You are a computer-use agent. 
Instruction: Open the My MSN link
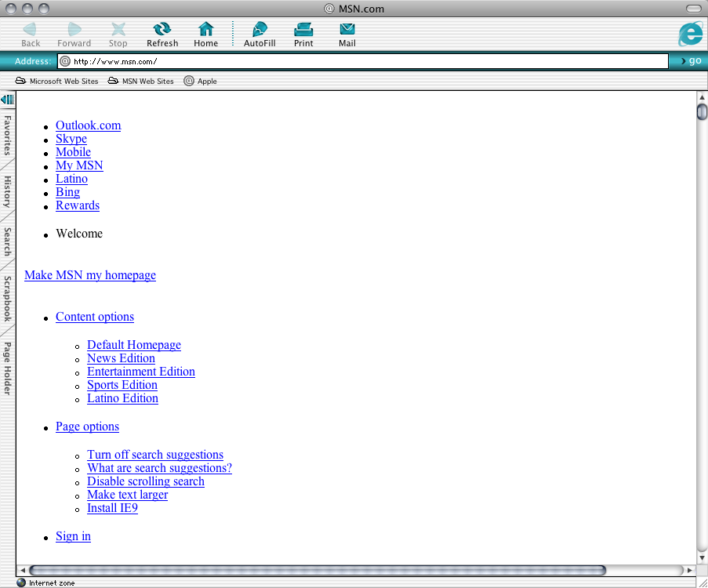coord(79,165)
